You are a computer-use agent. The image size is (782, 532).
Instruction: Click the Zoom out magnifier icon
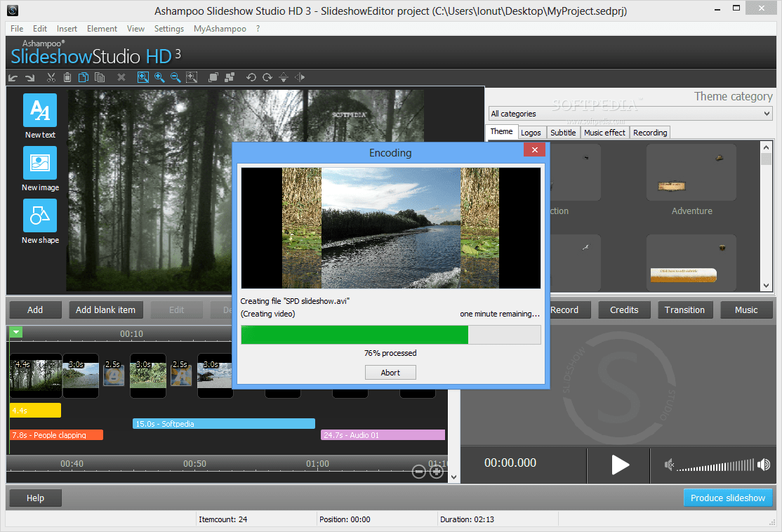(x=175, y=77)
